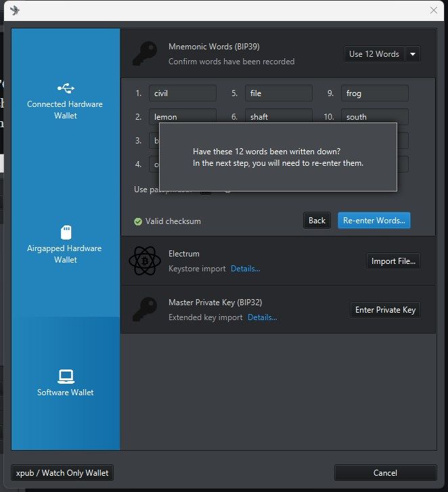
Task: Close the dialog with the X button
Action: coord(434,10)
